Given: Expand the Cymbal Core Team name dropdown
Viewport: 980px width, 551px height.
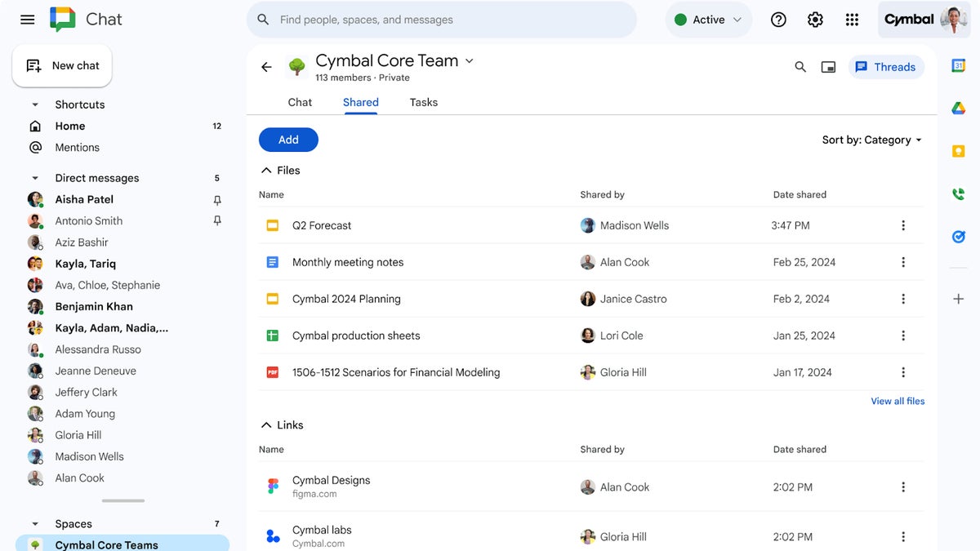Looking at the screenshot, I should pos(469,60).
